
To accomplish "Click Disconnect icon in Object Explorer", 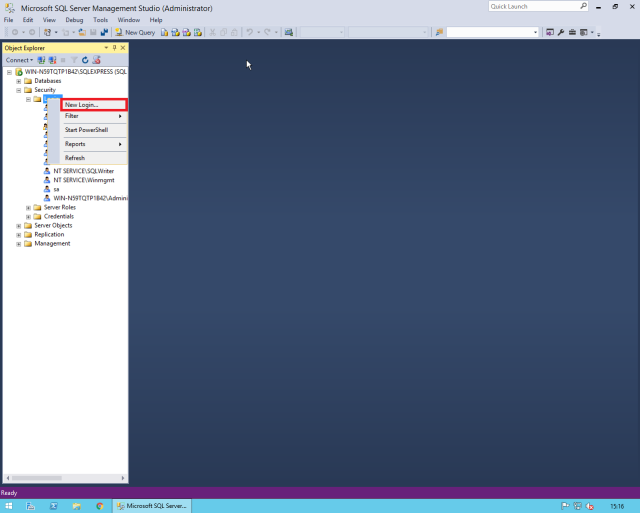I will pyautogui.click(x=52, y=60).
